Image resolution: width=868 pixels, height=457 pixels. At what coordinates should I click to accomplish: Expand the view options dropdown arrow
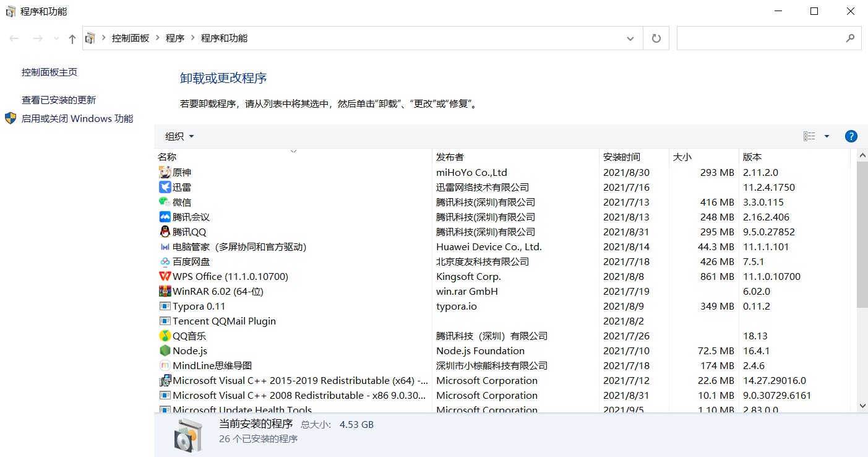[x=827, y=136]
